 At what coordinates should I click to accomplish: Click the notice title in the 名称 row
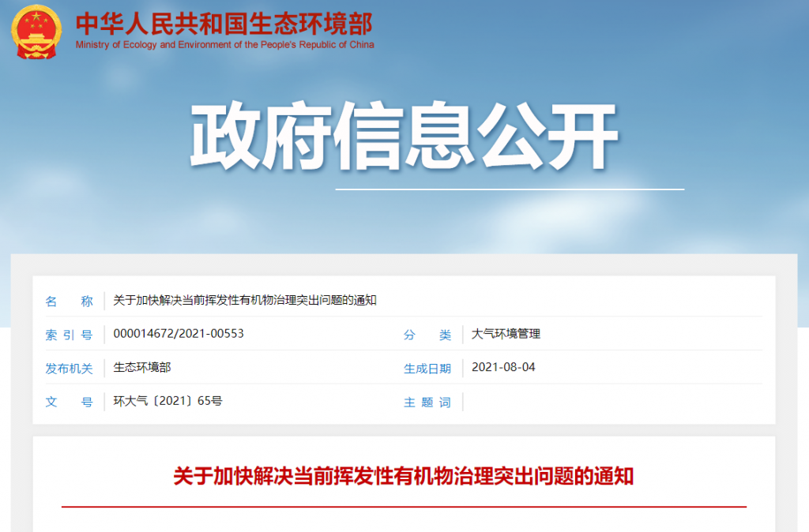245,301
